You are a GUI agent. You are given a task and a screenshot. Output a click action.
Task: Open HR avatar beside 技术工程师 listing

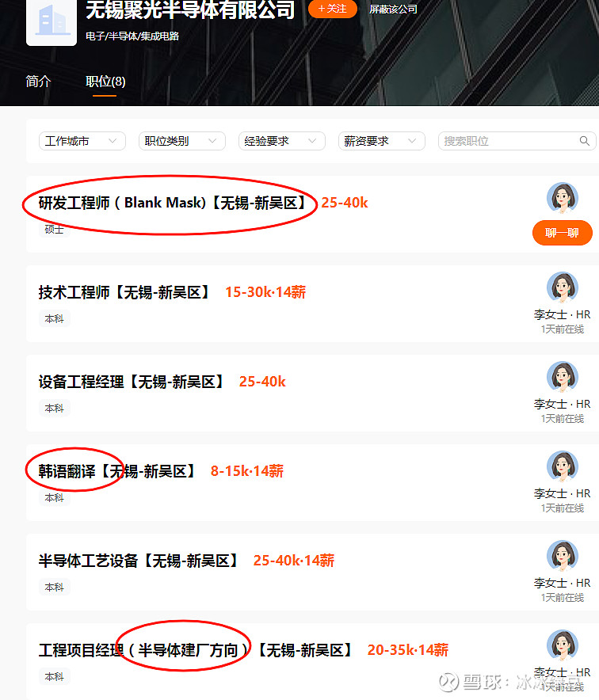click(x=563, y=287)
